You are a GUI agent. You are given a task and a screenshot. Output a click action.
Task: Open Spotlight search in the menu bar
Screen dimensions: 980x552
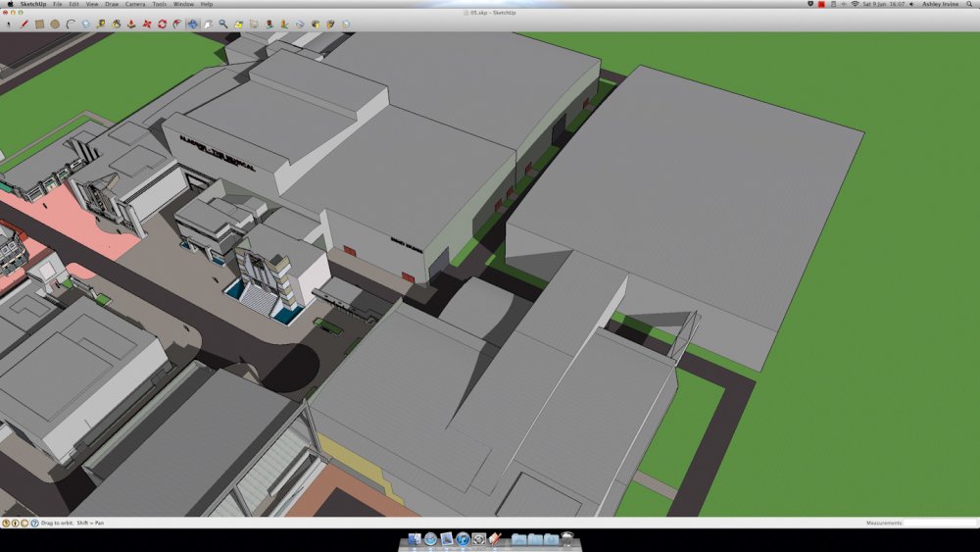pos(971,4)
